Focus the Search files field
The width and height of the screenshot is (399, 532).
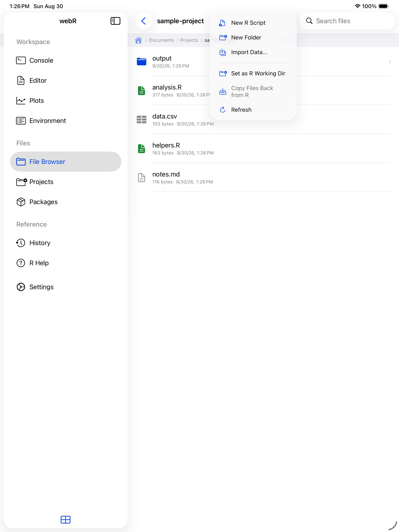[x=347, y=21]
